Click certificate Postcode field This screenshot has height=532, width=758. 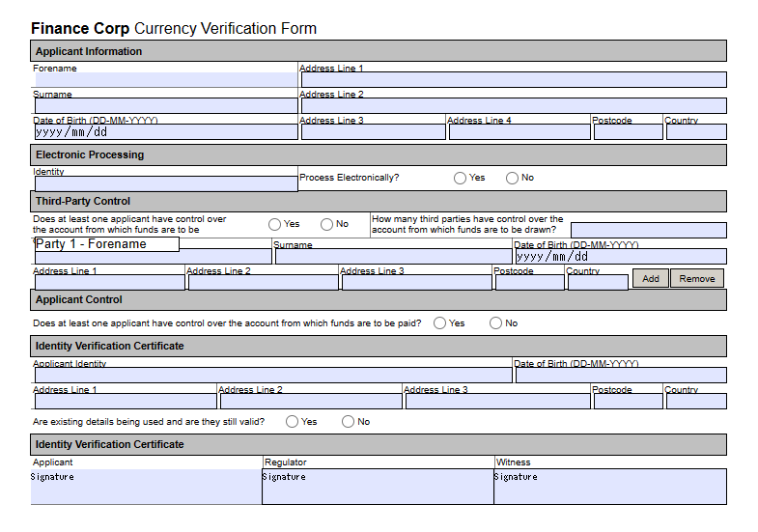click(629, 401)
